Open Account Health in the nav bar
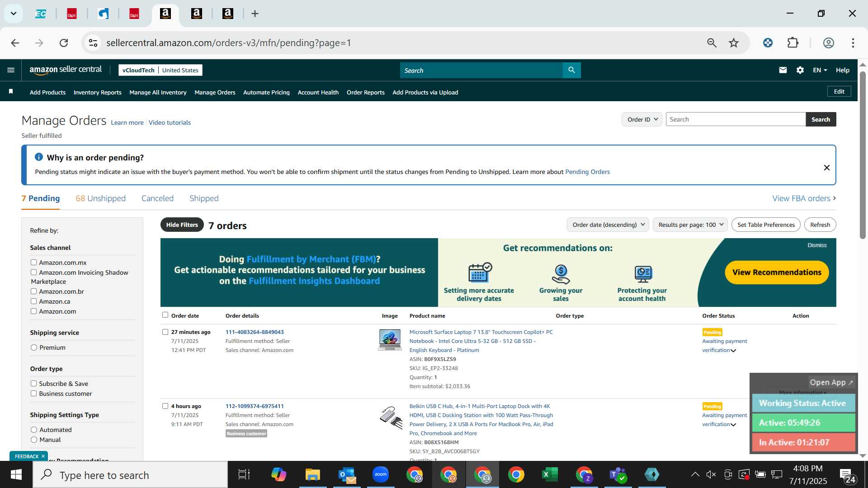The image size is (868, 488). (318, 92)
